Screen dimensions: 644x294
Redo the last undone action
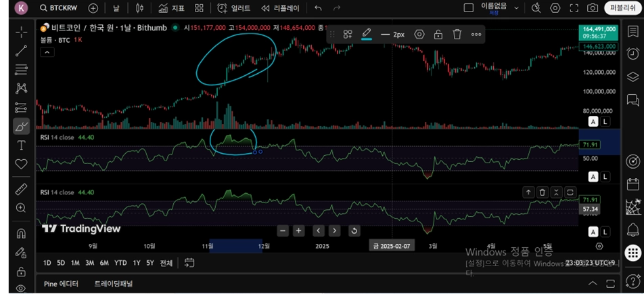pyautogui.click(x=337, y=8)
